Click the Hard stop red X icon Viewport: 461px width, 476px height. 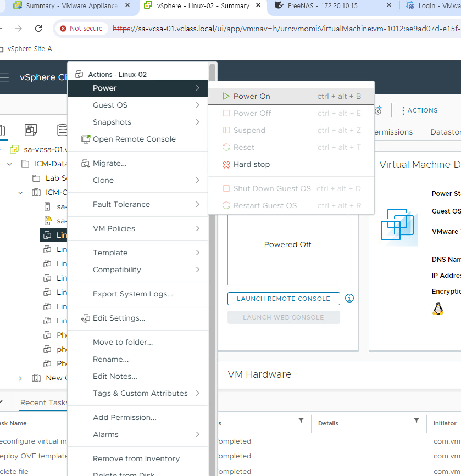tap(226, 165)
